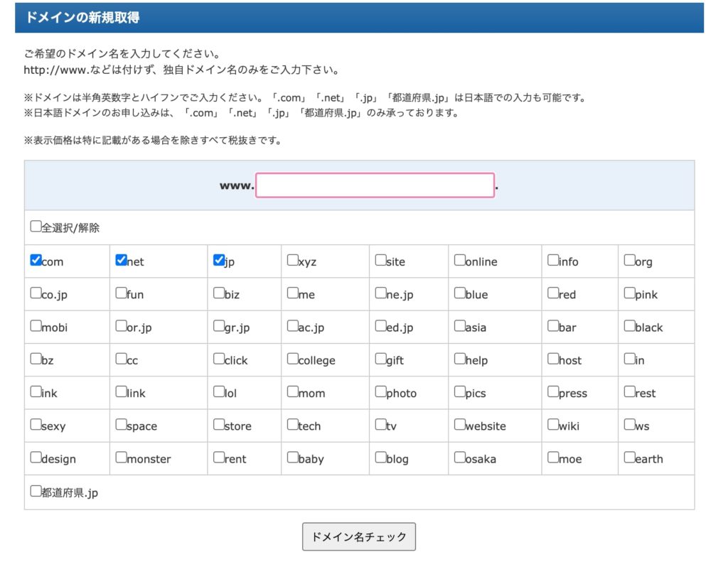Screen dimensions: 728x574
Task: Click the domain name input field
Action: 375,185
